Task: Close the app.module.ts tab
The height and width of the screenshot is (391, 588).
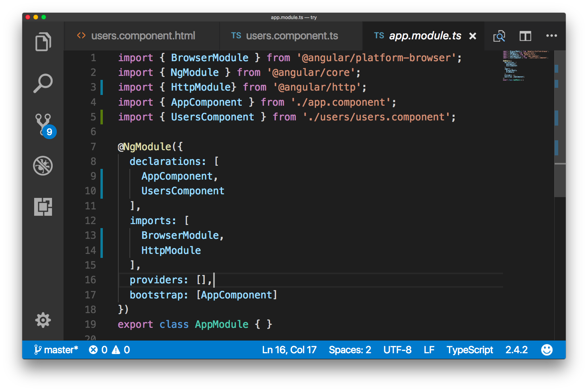Action: click(472, 36)
